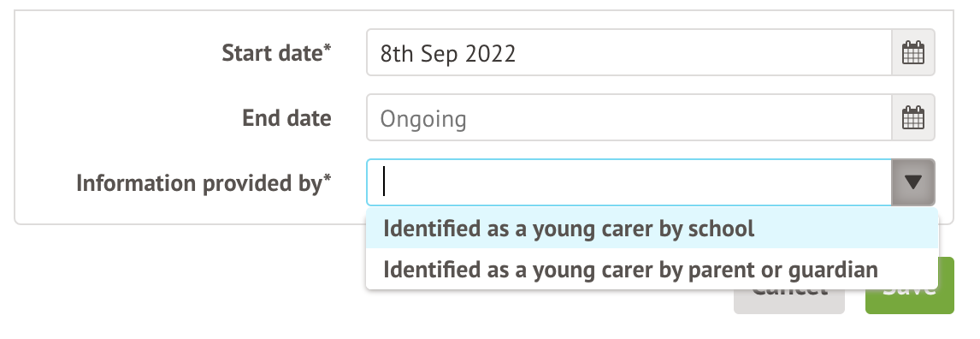Pick the highlighted school option in the list
This screenshot has width=980, height=339.
tap(652, 229)
